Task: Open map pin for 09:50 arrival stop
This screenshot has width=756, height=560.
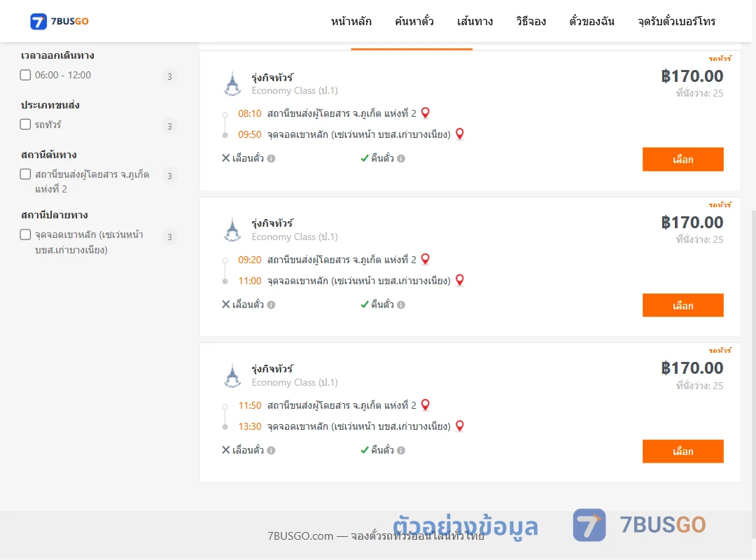Action: coord(460,134)
